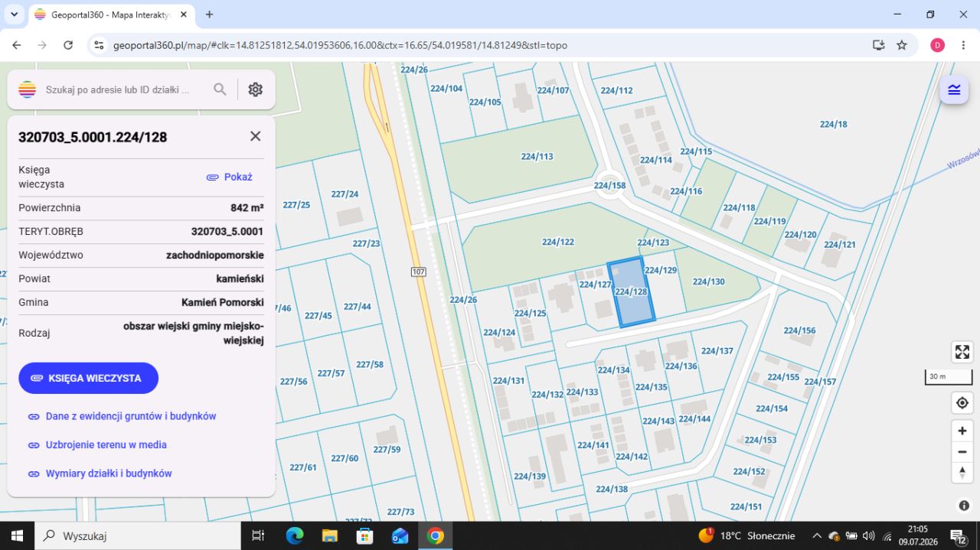Click Pokaż link for księga wieczysta
Image resolution: width=980 pixels, height=550 pixels.
click(230, 177)
